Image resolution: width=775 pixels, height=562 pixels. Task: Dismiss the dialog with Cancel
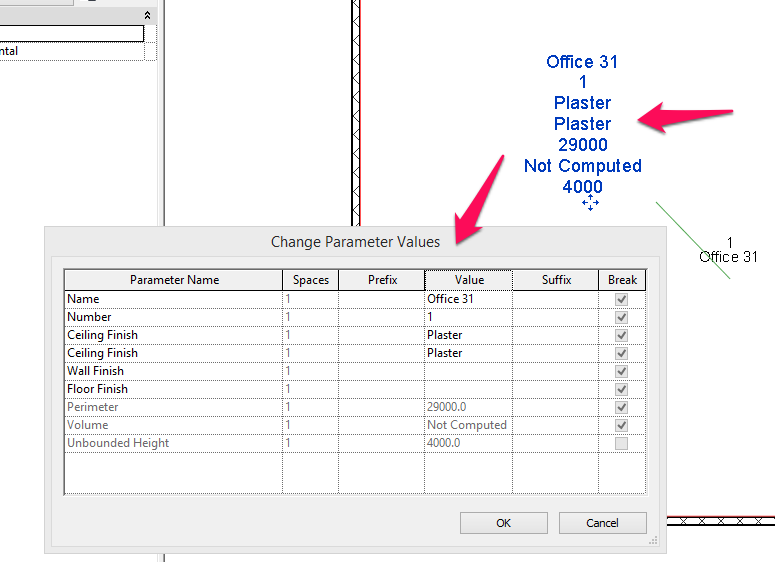pyautogui.click(x=603, y=523)
